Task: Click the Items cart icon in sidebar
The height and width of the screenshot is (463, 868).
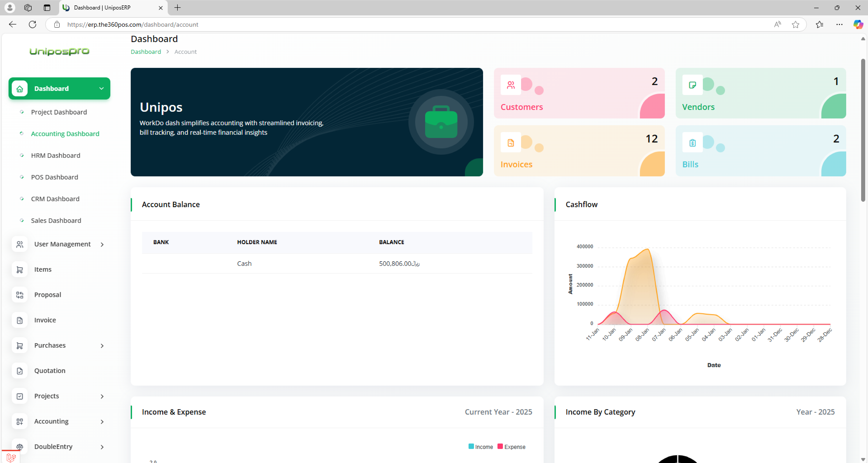Action: 19,269
